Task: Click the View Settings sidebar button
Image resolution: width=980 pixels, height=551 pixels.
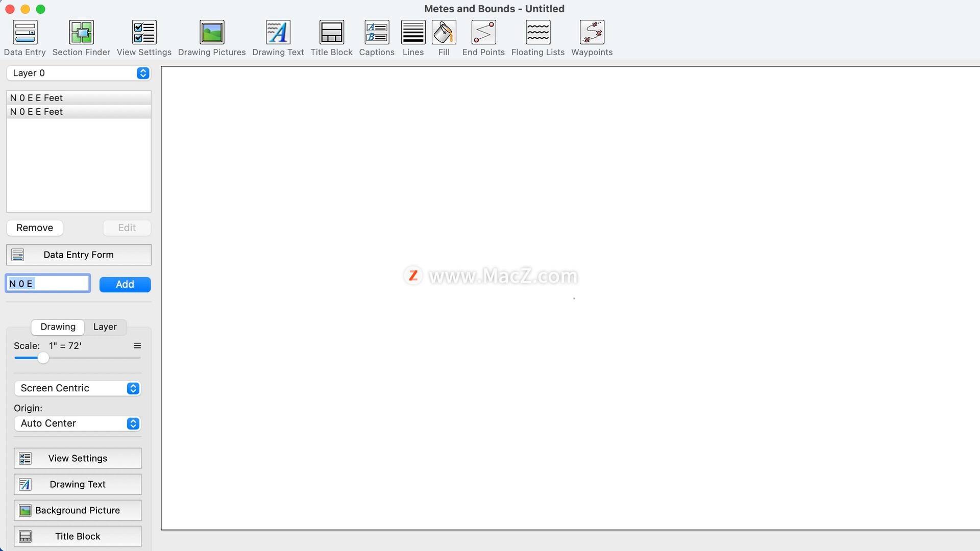Action: (78, 459)
